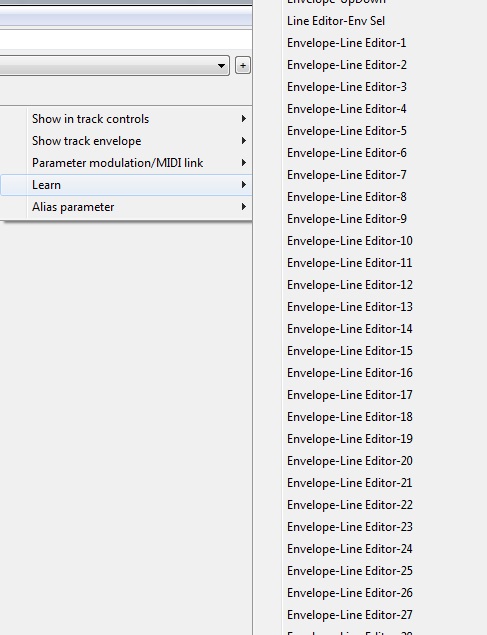
Task: Select Envelope-Line Editor-23
Action: (350, 527)
